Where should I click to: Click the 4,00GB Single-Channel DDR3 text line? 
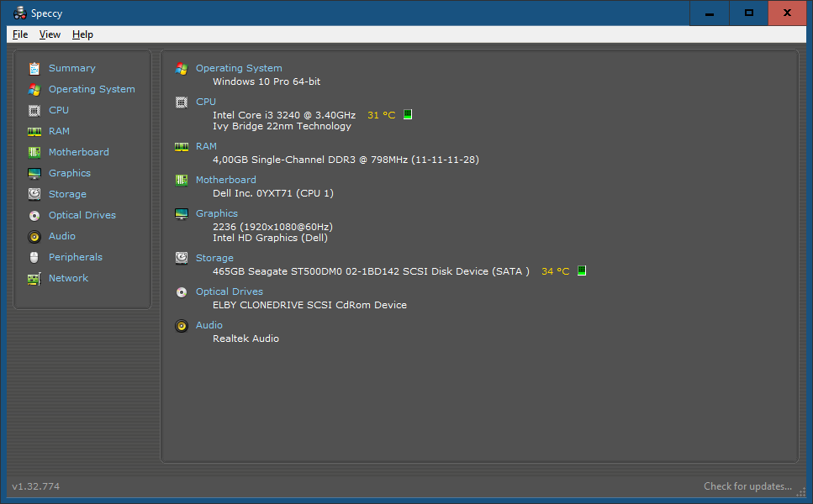(x=346, y=160)
